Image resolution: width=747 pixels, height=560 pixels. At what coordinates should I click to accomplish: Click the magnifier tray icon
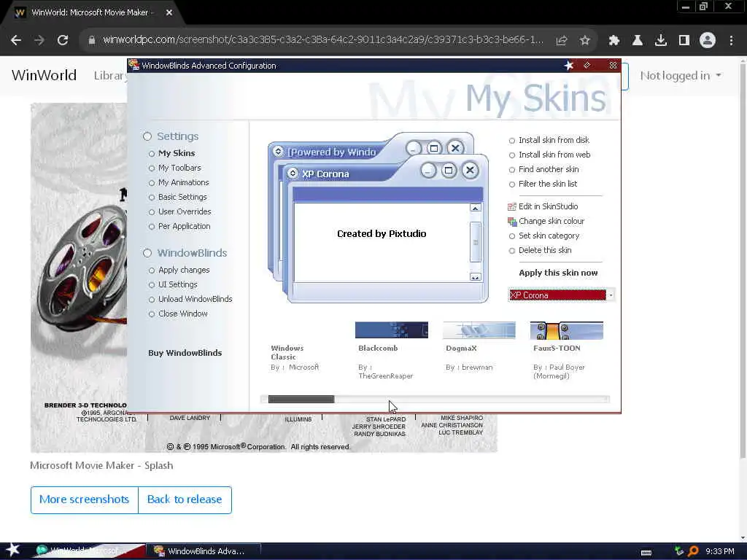click(x=693, y=551)
